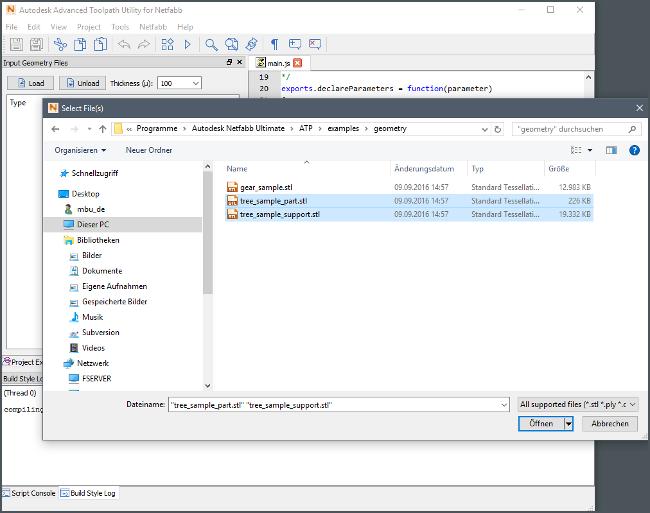Image resolution: width=650 pixels, height=513 pixels.
Task: Select tree_sample_part.stl file
Action: (x=409, y=201)
